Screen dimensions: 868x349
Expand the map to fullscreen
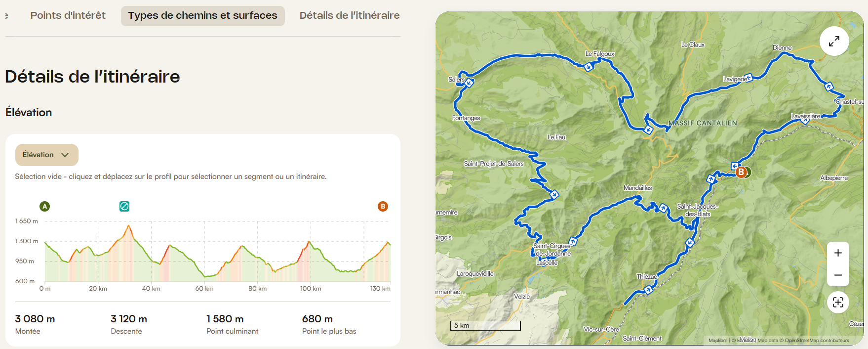pyautogui.click(x=834, y=41)
